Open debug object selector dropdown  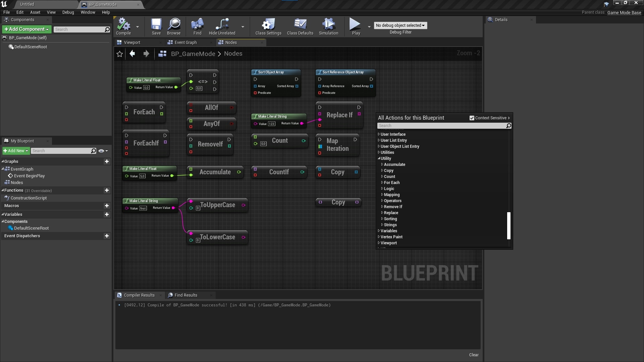(400, 25)
